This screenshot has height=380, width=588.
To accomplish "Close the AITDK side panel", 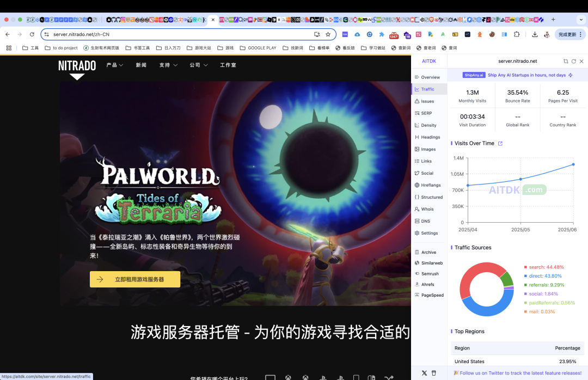I will pos(581,61).
